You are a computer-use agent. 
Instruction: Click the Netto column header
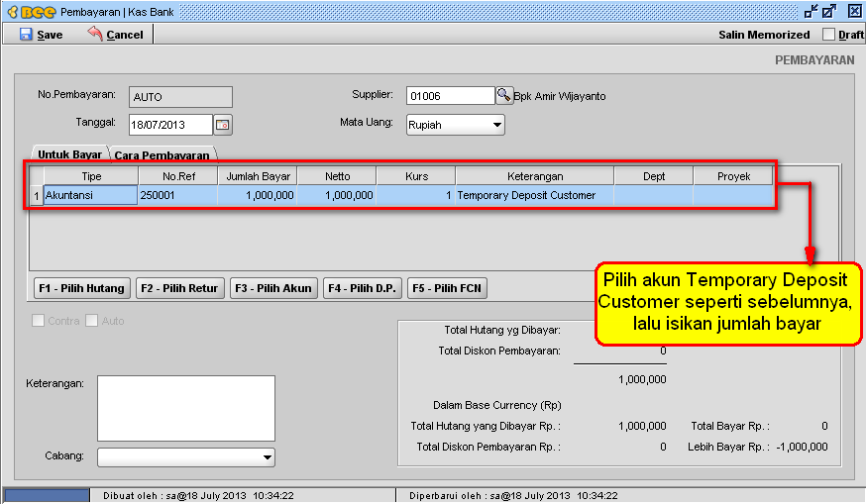tap(337, 176)
